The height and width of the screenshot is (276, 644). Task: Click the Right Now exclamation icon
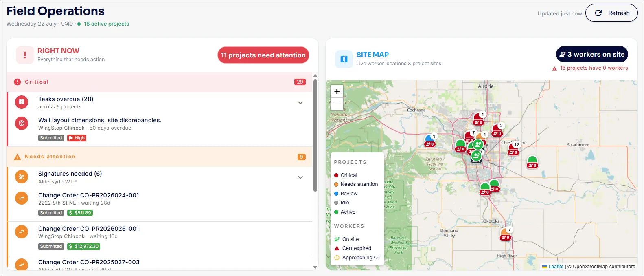(x=25, y=55)
